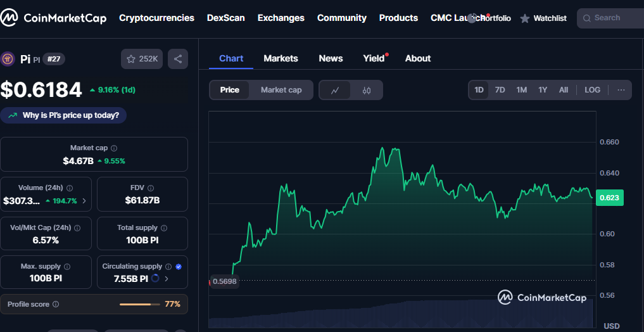Click the verified circulating supply badge
Screen dimensions: 644x332
178,267
